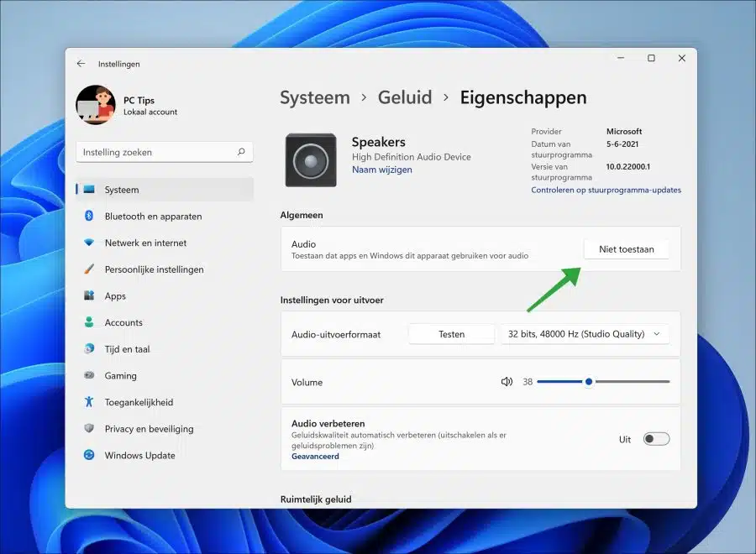
Task: Open the Geavanceerd link
Action: tap(315, 456)
